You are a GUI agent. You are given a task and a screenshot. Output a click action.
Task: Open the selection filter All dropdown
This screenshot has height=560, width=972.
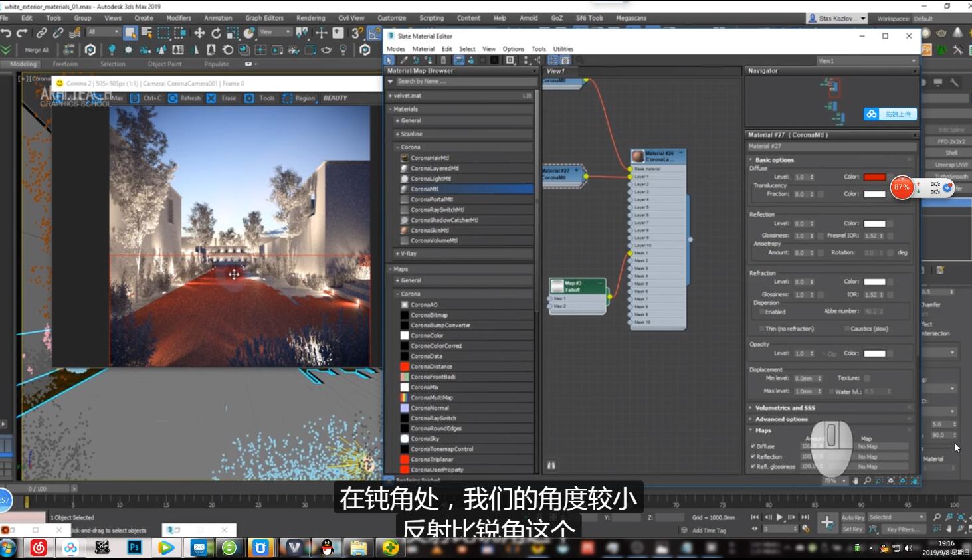click(x=103, y=32)
